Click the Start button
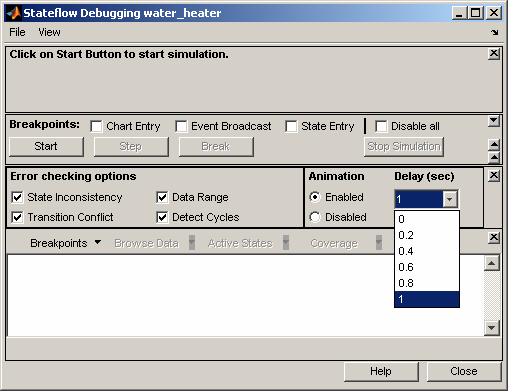 [46, 146]
